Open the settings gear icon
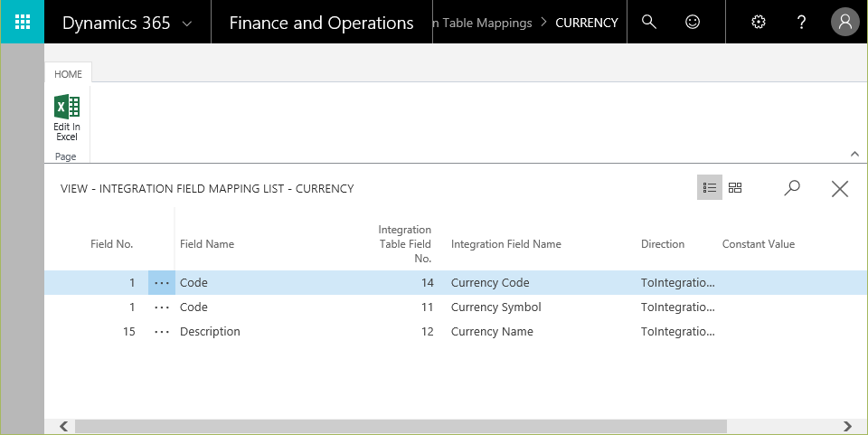The image size is (868, 435). pyautogui.click(x=758, y=22)
